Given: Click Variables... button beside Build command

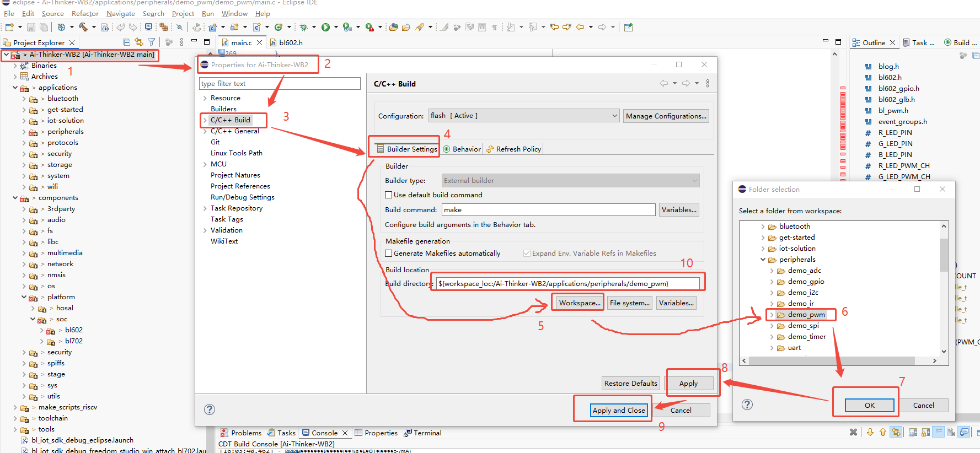Looking at the screenshot, I should click(679, 209).
